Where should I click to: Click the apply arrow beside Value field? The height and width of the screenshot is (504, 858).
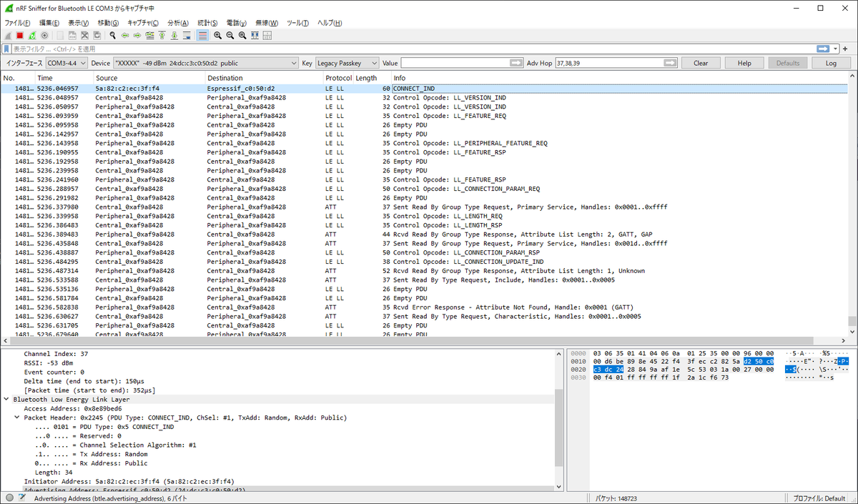tap(516, 63)
